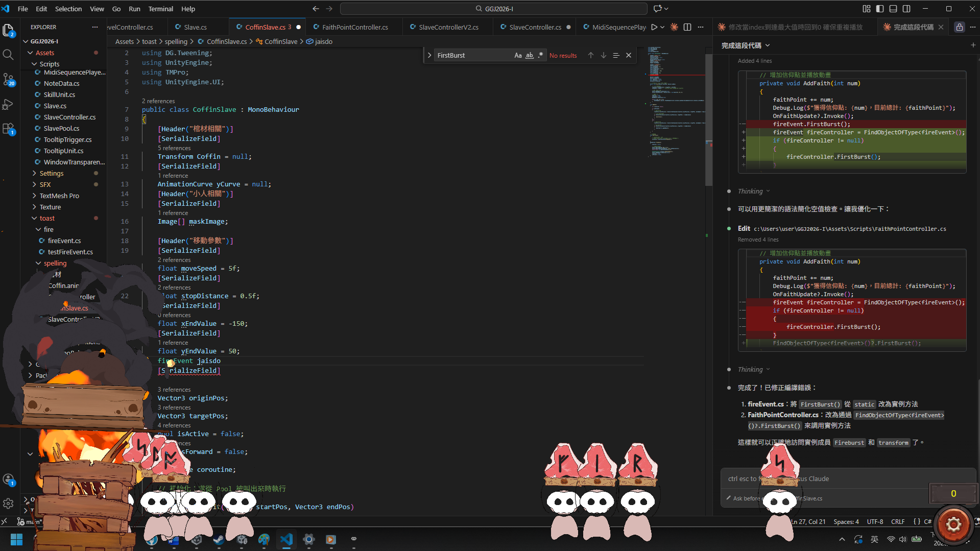Toggle the Primary Side Bar visibility

pos(880,9)
